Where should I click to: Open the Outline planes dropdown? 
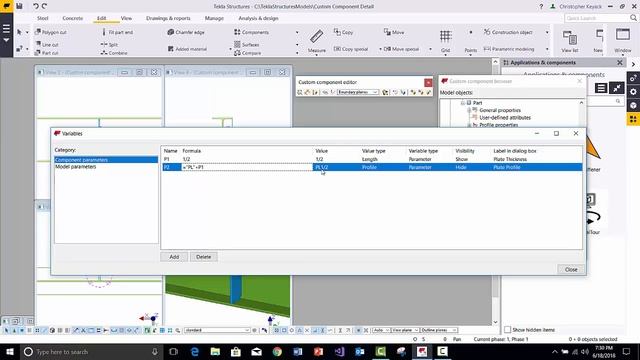[439, 330]
